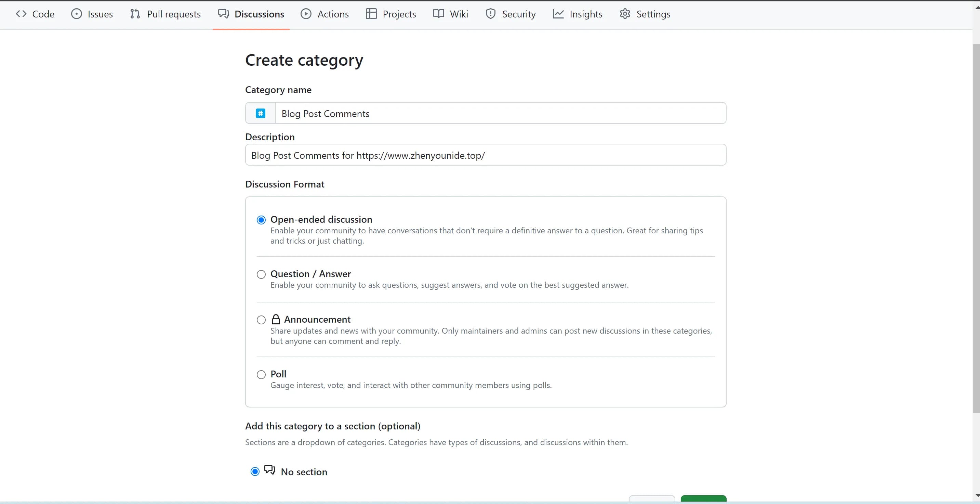The width and height of the screenshot is (980, 504).
Task: Focus the Category name input field
Action: coord(501,113)
